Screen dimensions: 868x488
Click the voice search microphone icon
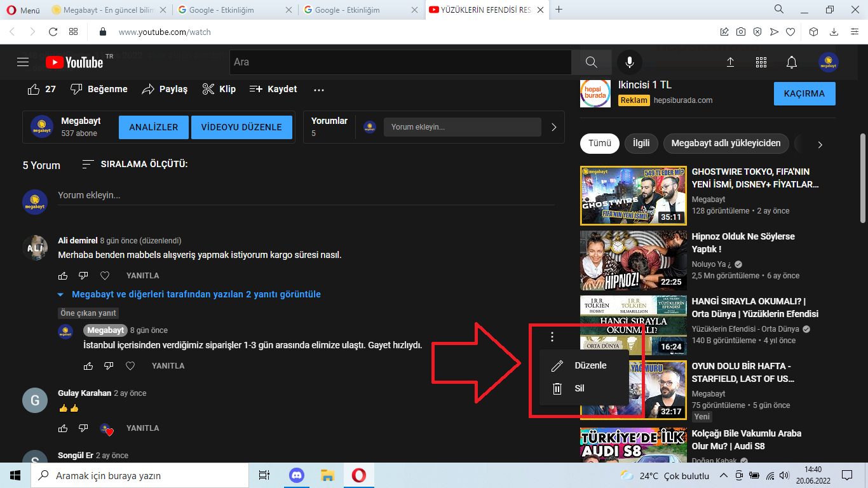click(629, 62)
